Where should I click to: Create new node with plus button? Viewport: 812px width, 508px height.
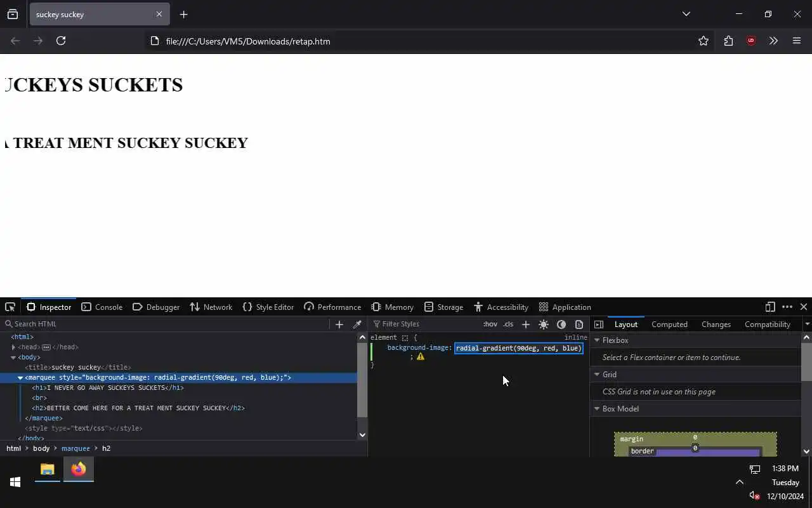click(339, 324)
